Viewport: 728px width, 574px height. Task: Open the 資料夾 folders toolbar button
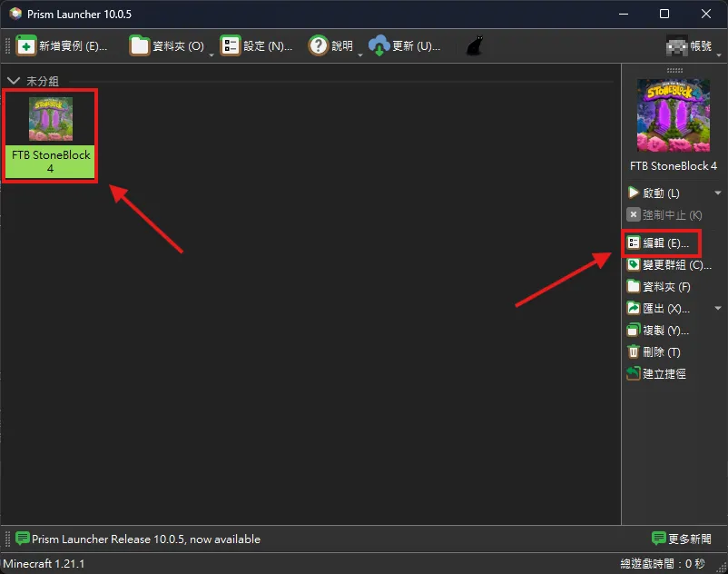[x=139, y=45]
